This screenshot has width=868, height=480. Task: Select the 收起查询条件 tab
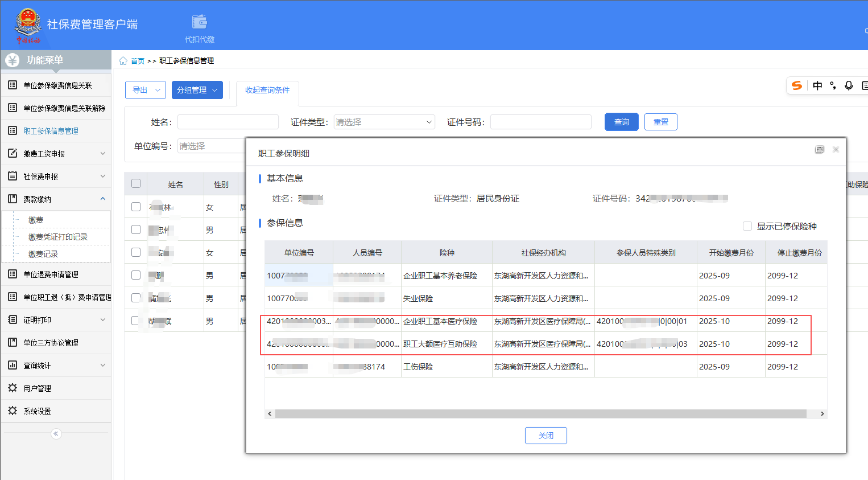(x=267, y=90)
